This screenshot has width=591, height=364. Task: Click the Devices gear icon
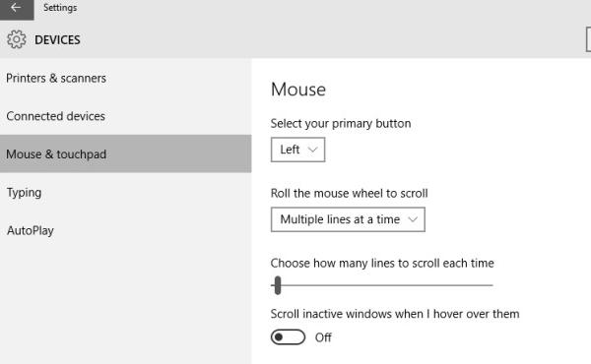tap(16, 39)
